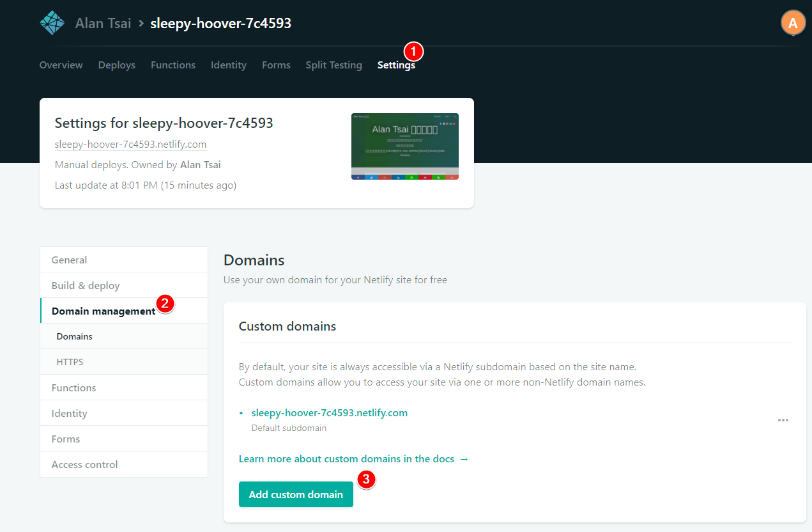This screenshot has width=812, height=532.
Task: Open Learn more about custom domains docs link
Action: click(353, 459)
